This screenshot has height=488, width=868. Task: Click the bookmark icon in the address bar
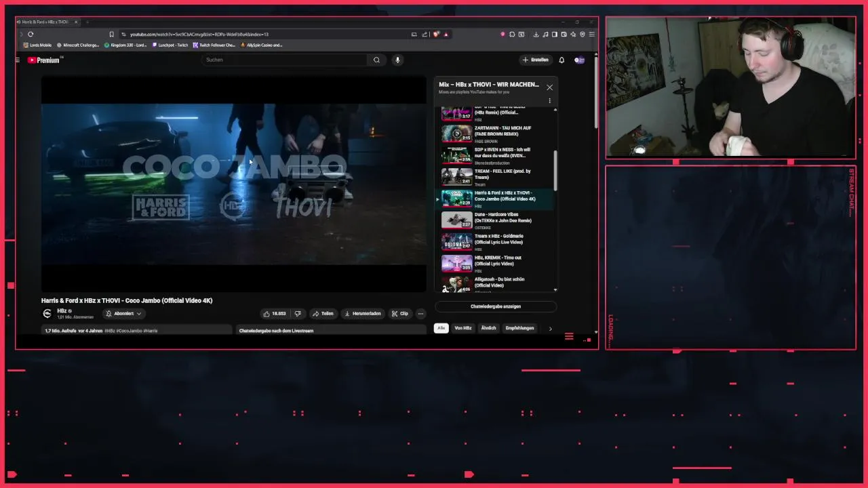coord(111,34)
